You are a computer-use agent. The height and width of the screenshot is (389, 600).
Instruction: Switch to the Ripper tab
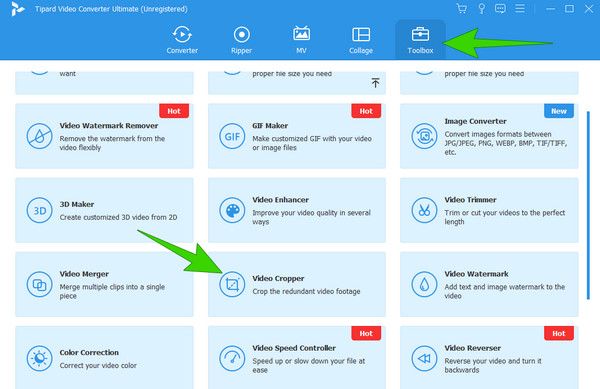click(241, 40)
